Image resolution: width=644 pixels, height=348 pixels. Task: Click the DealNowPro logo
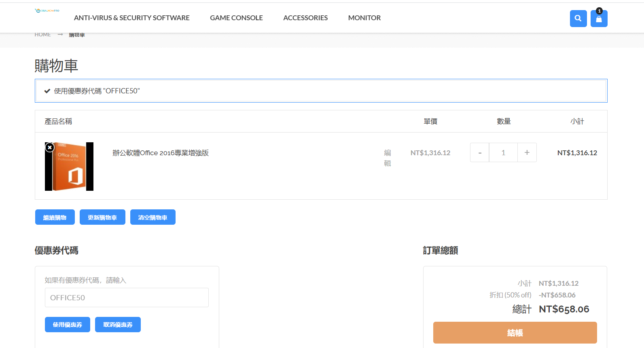click(x=47, y=11)
